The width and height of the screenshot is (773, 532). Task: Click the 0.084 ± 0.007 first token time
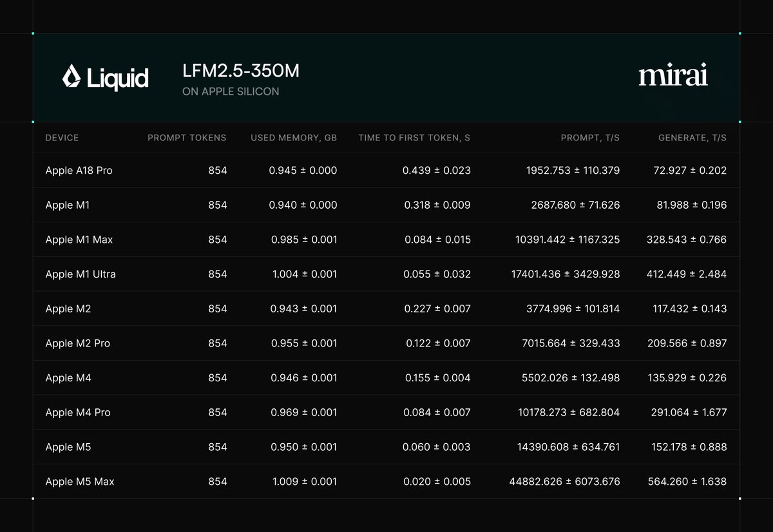437,412
